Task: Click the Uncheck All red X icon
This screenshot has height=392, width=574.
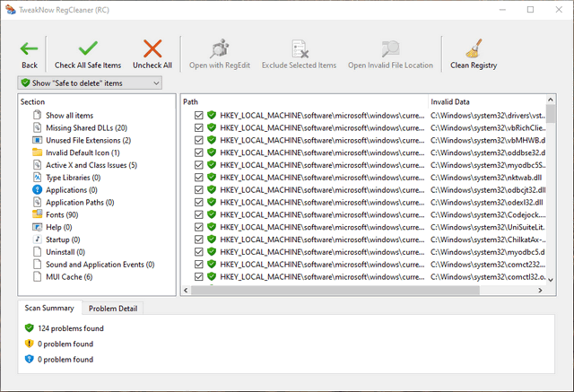Action: [x=152, y=49]
